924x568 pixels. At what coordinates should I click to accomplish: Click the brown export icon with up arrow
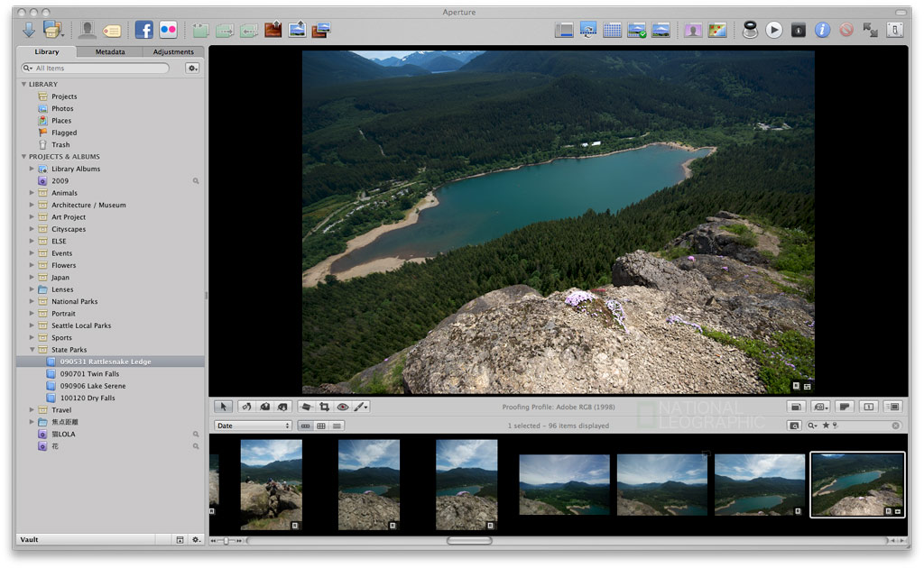tap(273, 30)
